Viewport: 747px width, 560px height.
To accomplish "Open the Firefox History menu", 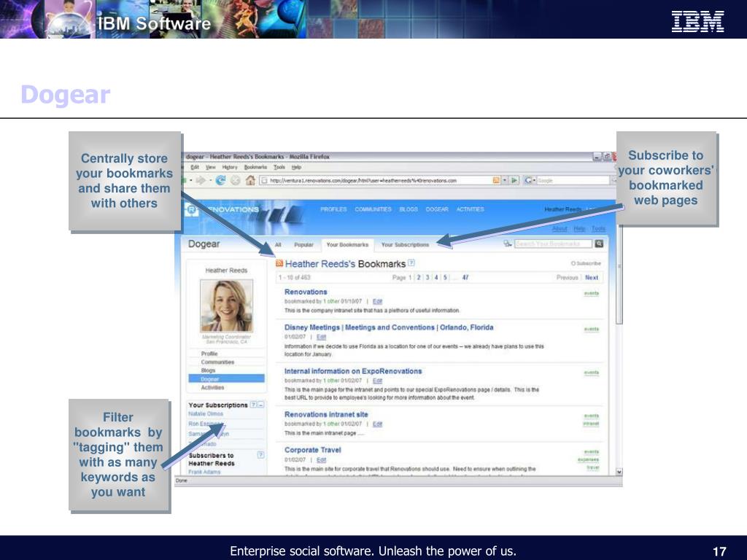I will pyautogui.click(x=230, y=167).
